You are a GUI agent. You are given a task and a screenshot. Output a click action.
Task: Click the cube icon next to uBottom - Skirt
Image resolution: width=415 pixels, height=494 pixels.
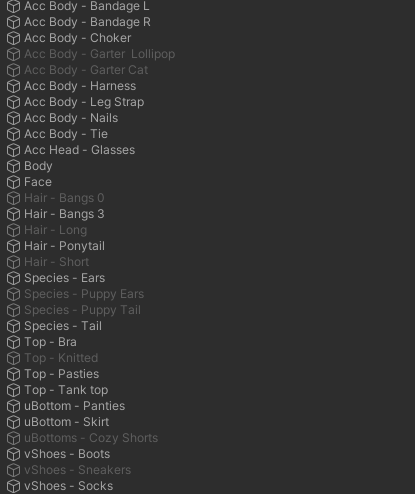tap(13, 422)
